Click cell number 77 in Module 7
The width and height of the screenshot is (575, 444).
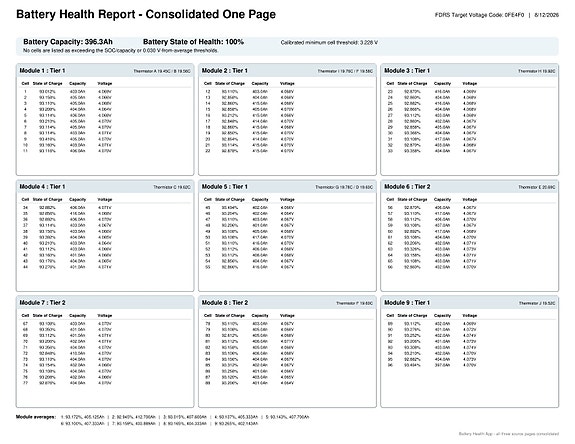(x=25, y=383)
